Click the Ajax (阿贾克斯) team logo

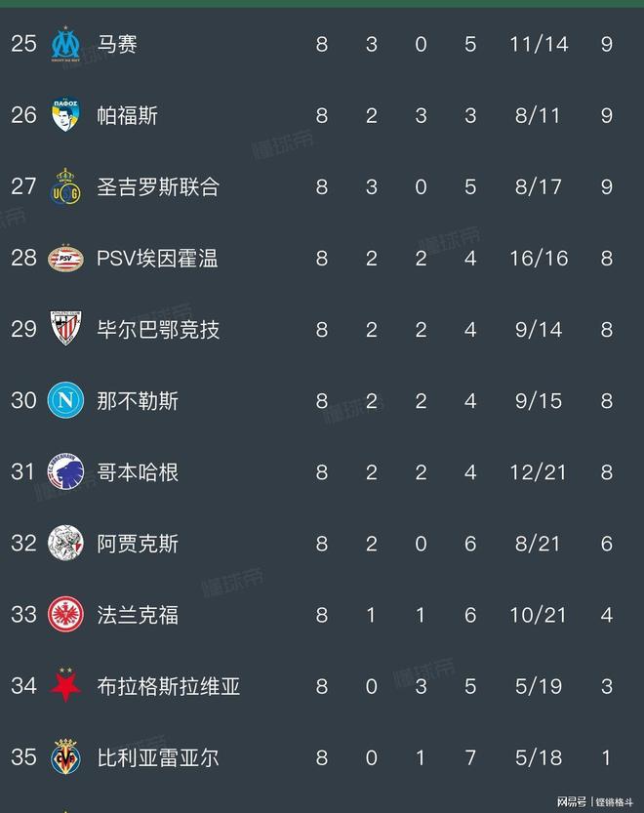tap(65, 544)
